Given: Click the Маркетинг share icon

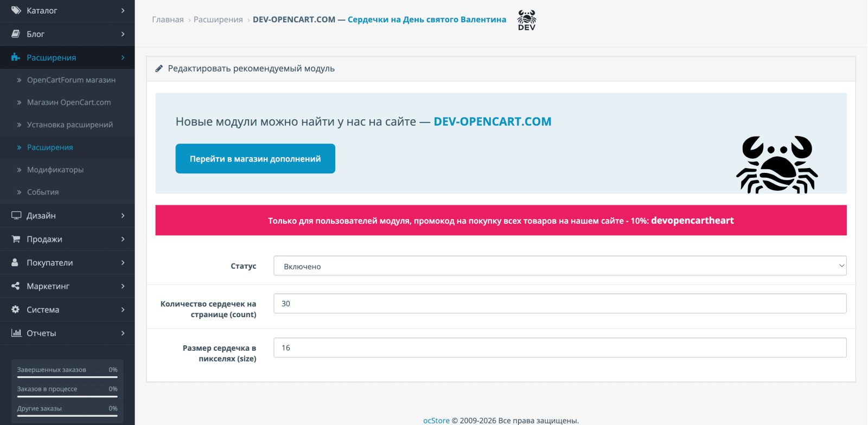Looking at the screenshot, I should pyautogui.click(x=16, y=286).
